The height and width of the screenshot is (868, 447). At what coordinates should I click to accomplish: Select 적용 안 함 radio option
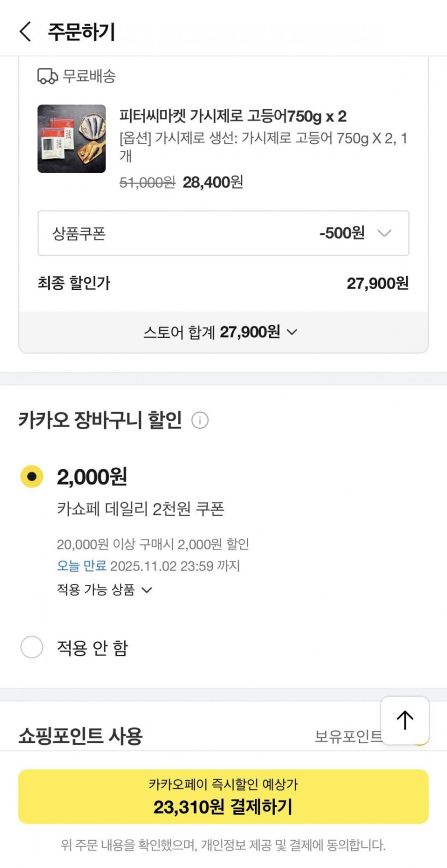32,647
